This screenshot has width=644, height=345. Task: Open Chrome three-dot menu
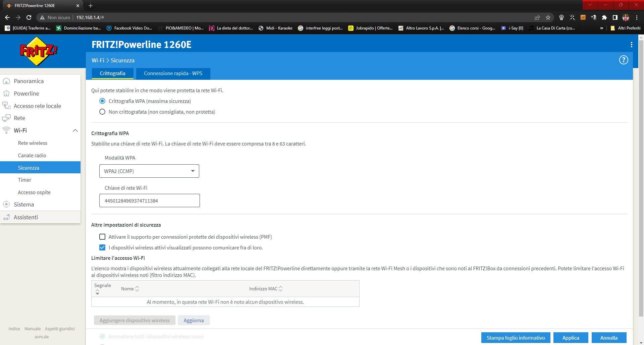(637, 17)
